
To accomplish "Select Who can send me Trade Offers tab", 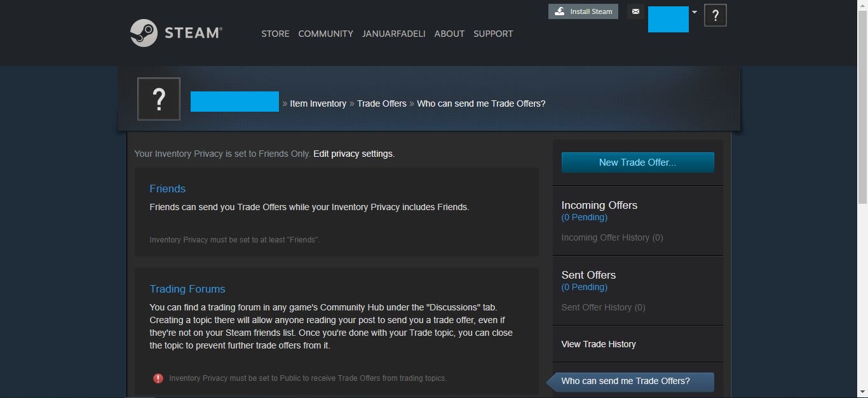I will click(625, 381).
